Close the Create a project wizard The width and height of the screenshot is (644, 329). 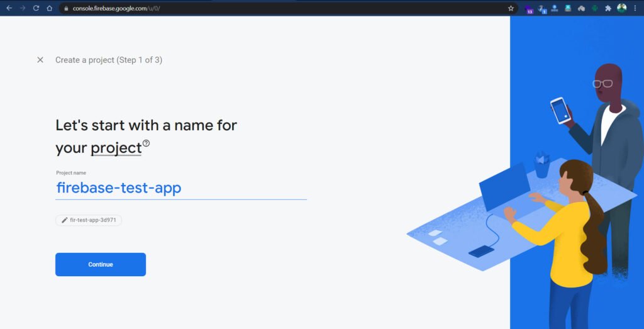[40, 60]
